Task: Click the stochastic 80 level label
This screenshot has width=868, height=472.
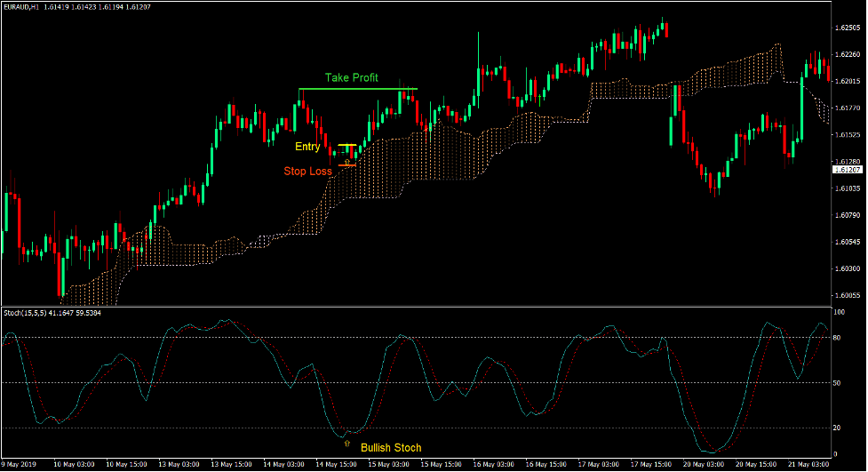Action: pyautogui.click(x=837, y=338)
